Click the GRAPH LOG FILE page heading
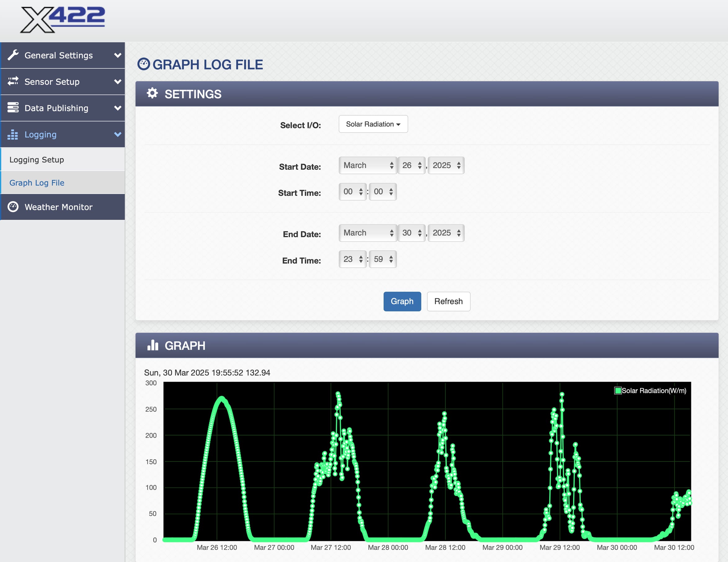 (208, 64)
